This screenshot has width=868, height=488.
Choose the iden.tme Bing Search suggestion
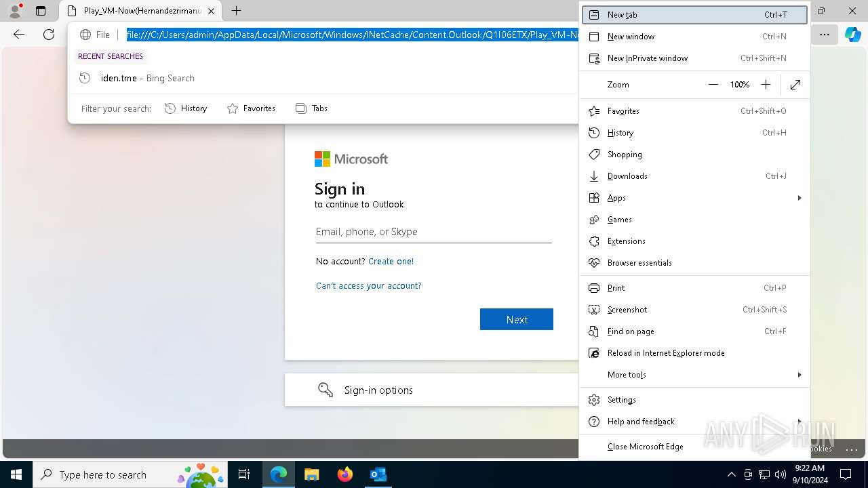(x=323, y=78)
